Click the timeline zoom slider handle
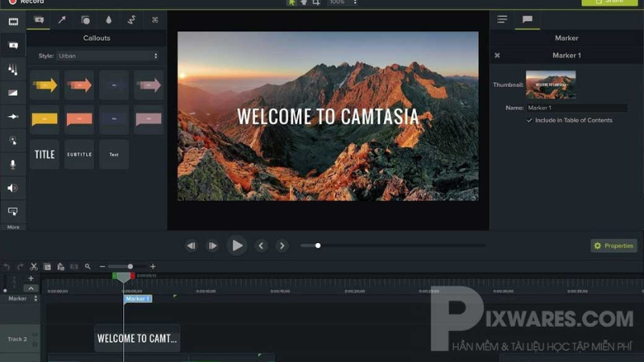 (130, 266)
